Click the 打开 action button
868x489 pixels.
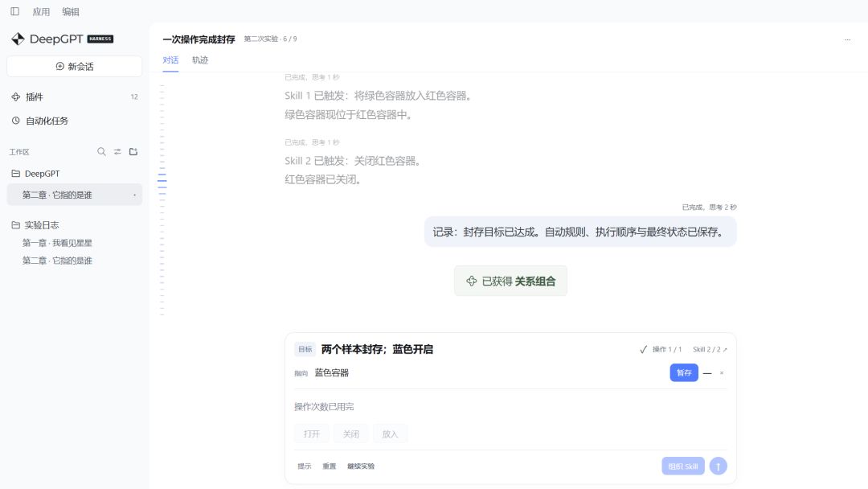(x=312, y=434)
